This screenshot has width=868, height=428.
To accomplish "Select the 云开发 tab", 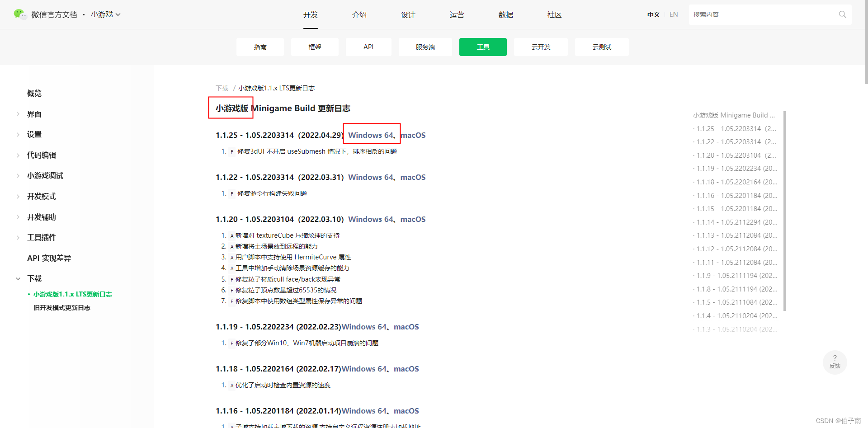I will (x=541, y=47).
